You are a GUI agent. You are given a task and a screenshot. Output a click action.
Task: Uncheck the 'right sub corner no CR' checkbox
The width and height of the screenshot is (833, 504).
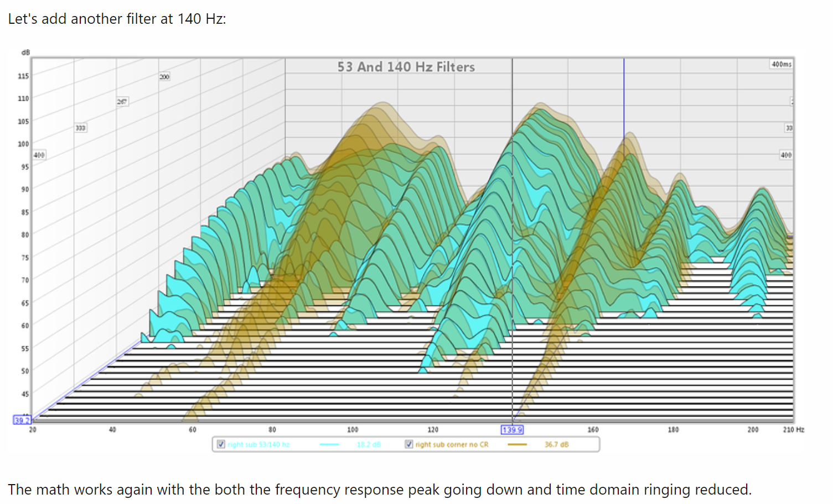pyautogui.click(x=409, y=444)
